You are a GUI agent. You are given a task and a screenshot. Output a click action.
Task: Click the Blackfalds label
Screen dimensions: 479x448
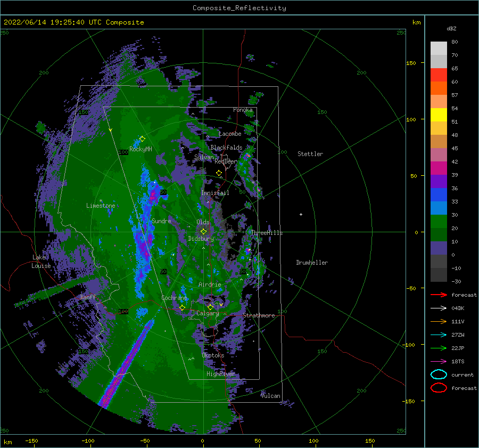click(x=226, y=148)
